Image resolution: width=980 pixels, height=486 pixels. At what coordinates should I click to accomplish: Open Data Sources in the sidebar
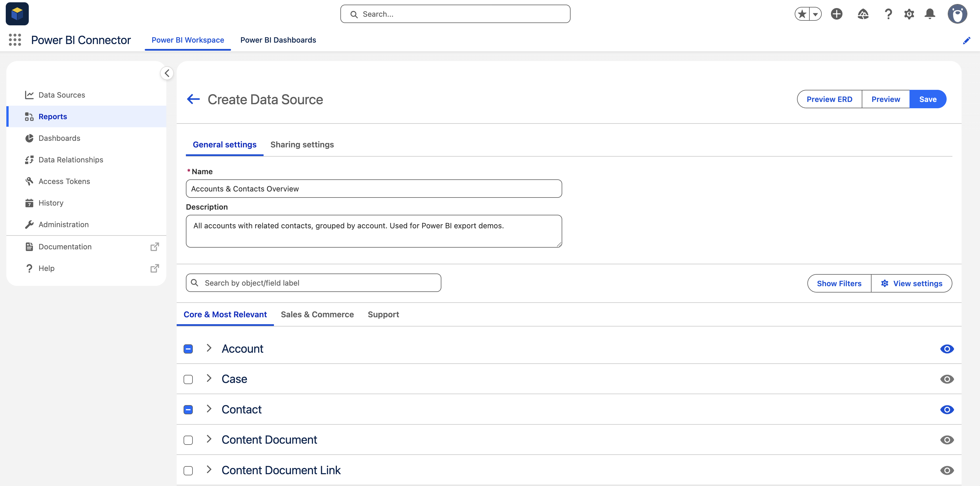(x=86, y=95)
